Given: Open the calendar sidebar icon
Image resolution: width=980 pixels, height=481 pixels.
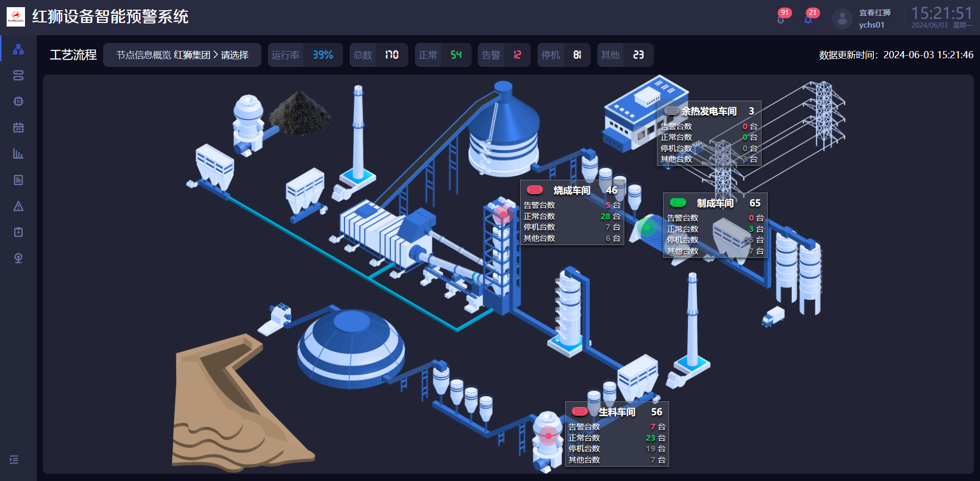Looking at the screenshot, I should [18, 128].
